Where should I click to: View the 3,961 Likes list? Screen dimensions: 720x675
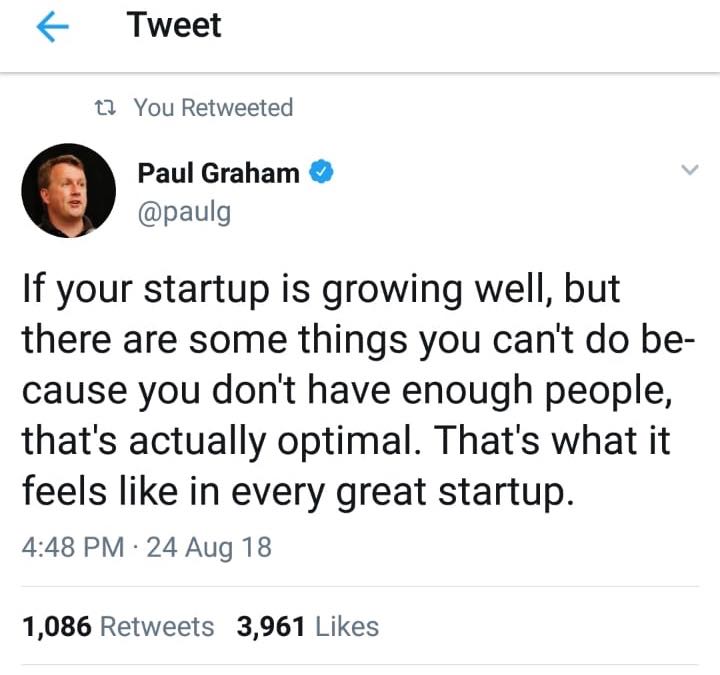pos(308,626)
